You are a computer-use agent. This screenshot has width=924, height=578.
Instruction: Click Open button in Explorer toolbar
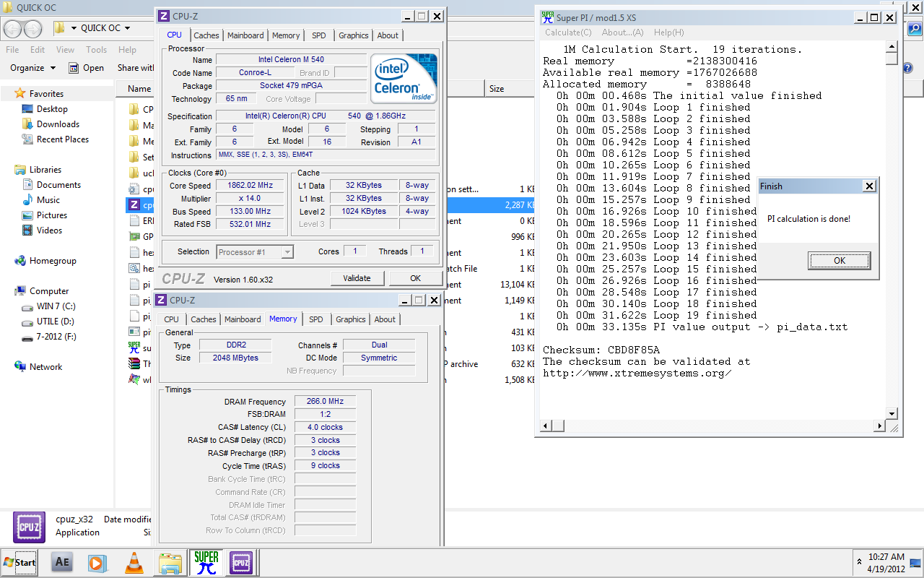87,68
